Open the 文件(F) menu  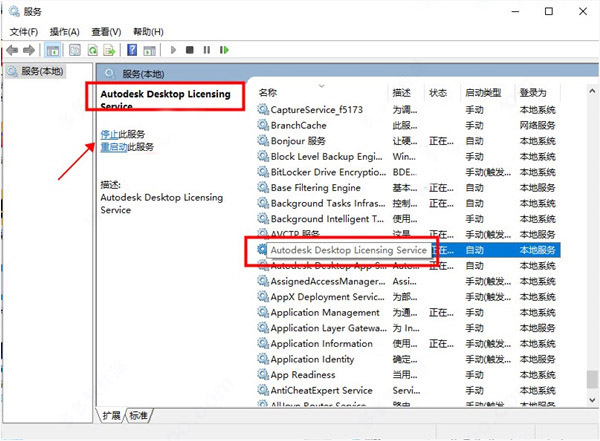click(23, 31)
